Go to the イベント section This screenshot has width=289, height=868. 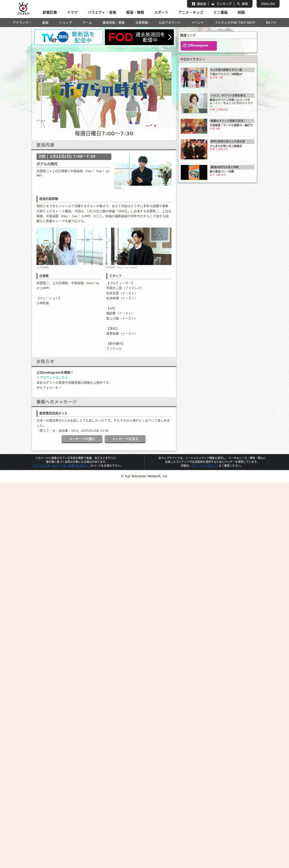tap(198, 23)
